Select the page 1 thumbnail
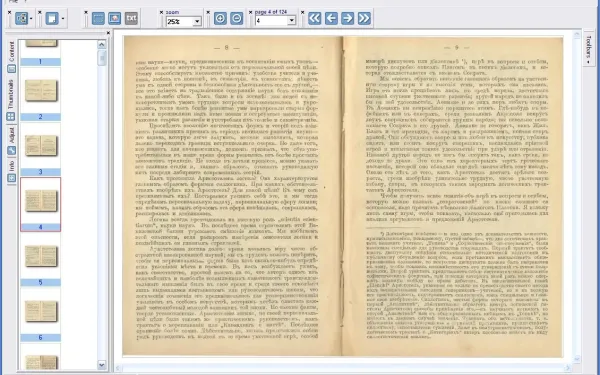Image resolution: width=600 pixels, height=375 pixels. click(x=41, y=52)
